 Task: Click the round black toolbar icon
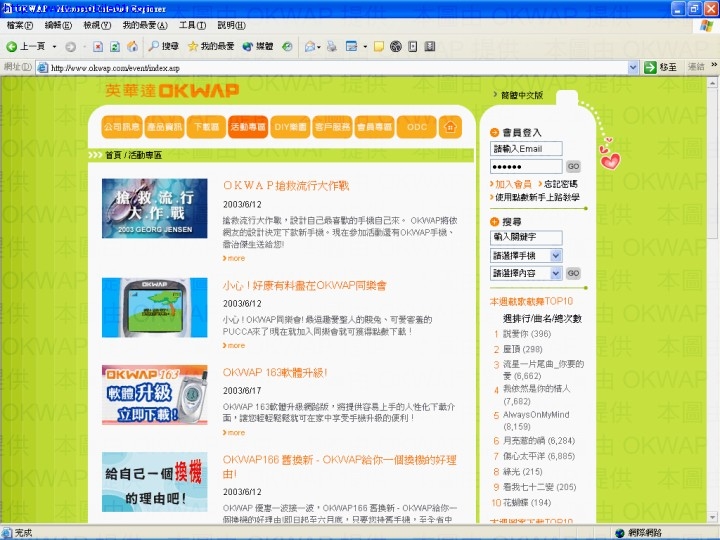[396, 46]
